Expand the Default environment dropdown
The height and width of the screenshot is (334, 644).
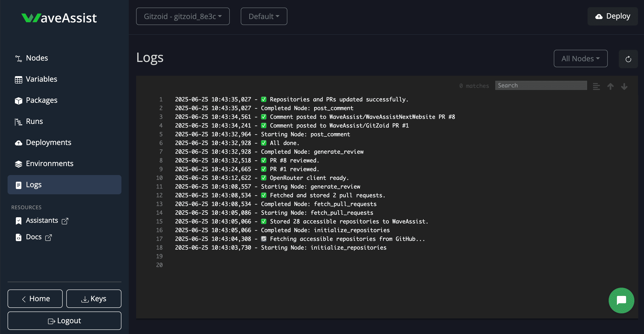264,17
